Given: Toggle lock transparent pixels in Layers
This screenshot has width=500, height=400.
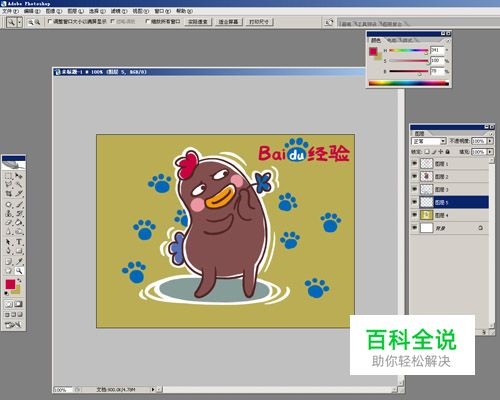Looking at the screenshot, I should coord(427,152).
